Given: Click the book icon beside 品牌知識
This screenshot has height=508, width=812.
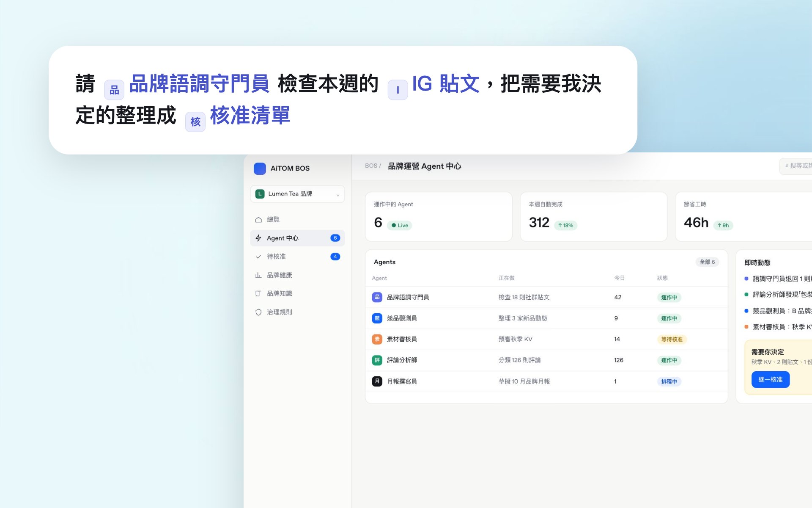Looking at the screenshot, I should click(258, 293).
